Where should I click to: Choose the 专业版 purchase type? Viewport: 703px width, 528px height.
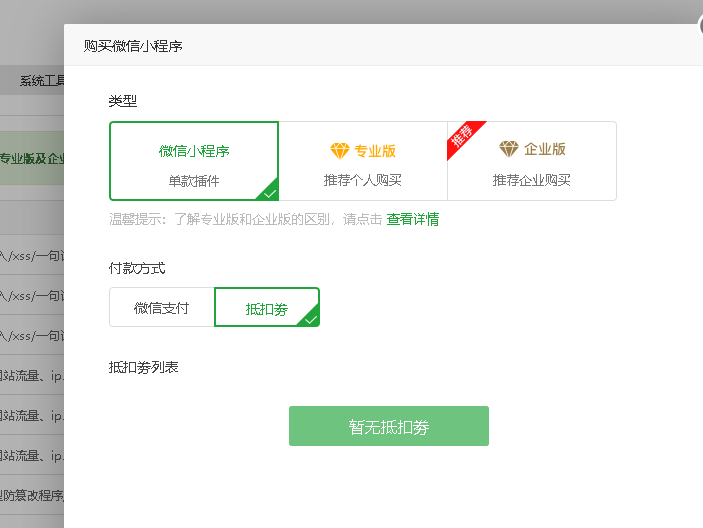[363, 161]
